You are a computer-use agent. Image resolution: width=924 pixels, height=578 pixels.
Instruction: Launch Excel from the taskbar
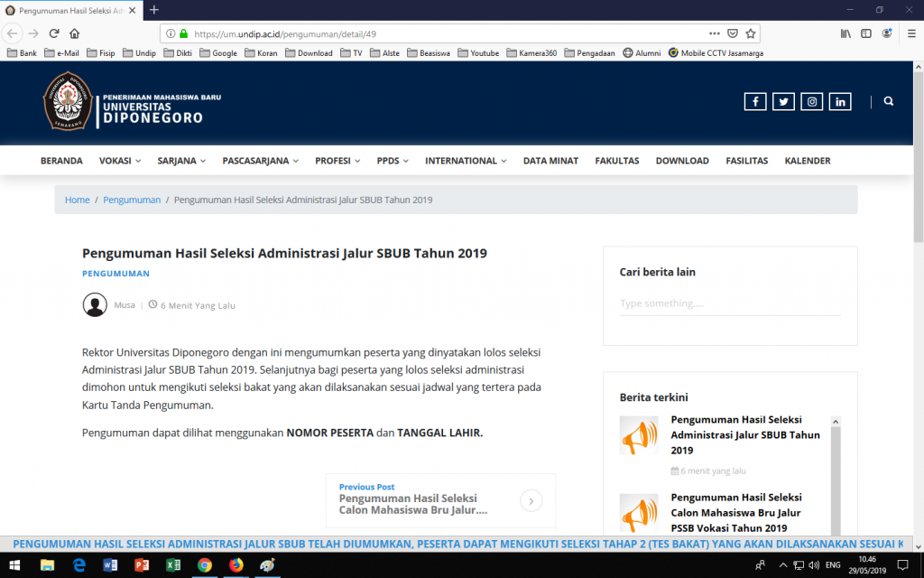coord(172,566)
